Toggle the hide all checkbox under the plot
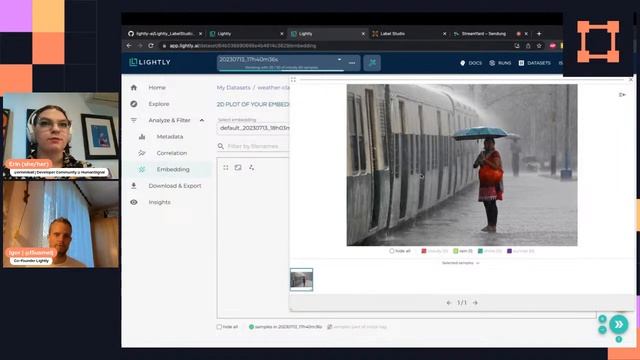This screenshot has height=360, width=640. click(x=219, y=327)
